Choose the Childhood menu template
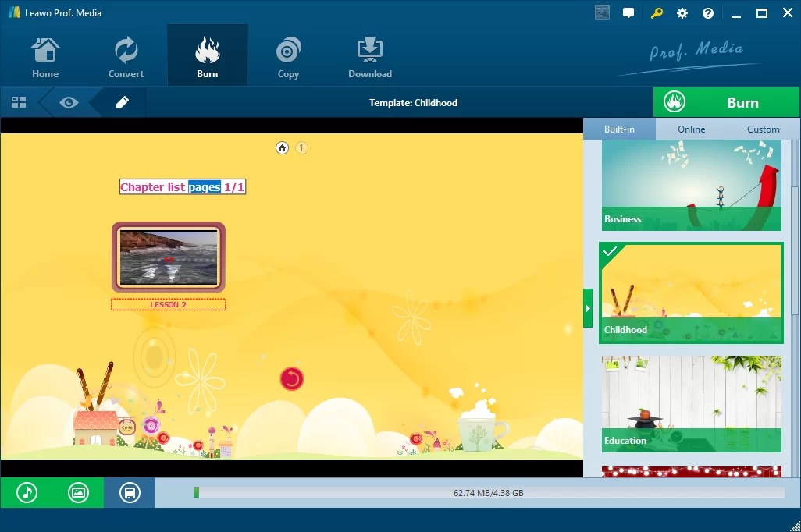This screenshot has width=801, height=532. (x=691, y=293)
